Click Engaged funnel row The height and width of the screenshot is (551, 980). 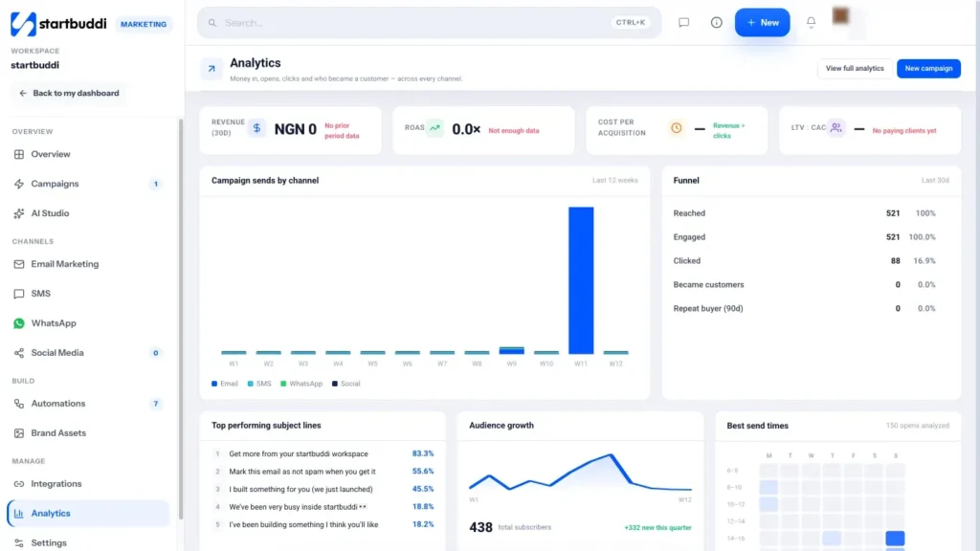click(811, 237)
